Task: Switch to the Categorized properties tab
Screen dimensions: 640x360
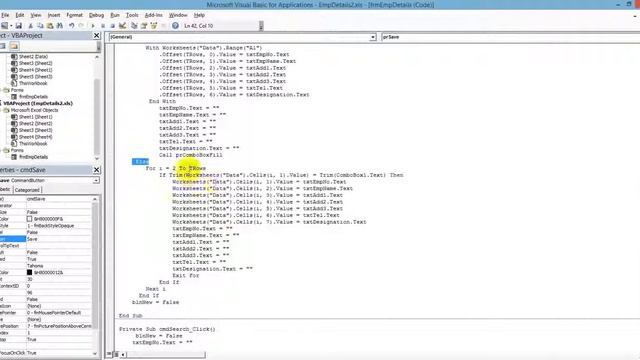Action: tap(27, 190)
